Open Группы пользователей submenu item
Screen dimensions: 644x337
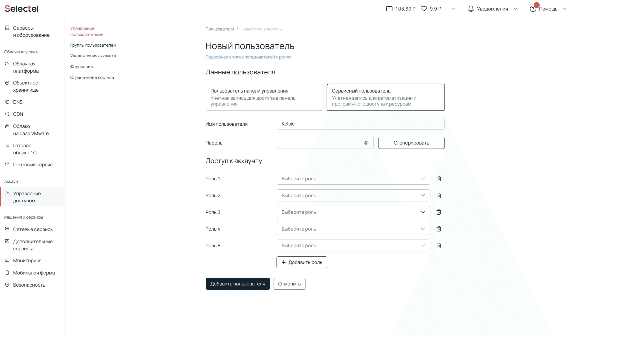click(x=93, y=45)
